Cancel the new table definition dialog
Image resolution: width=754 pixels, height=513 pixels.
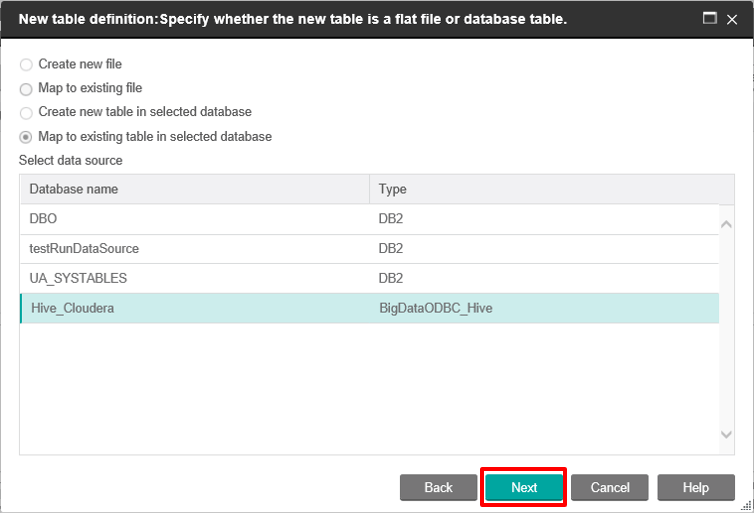[610, 488]
